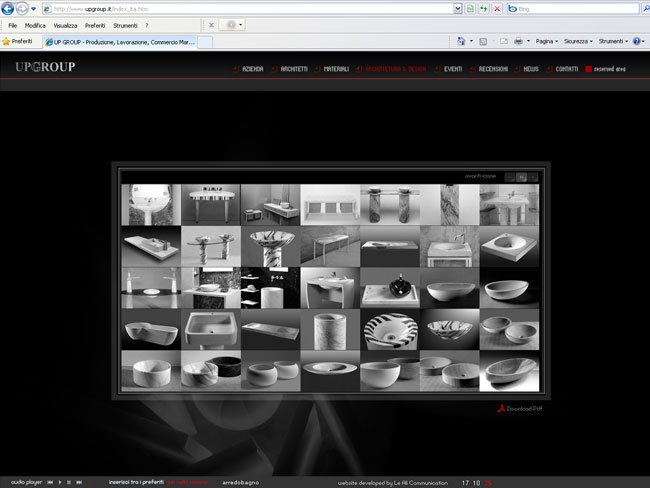This screenshot has width=650, height=488.
Task: Click the red footer link after preferiti
Action: [188, 482]
